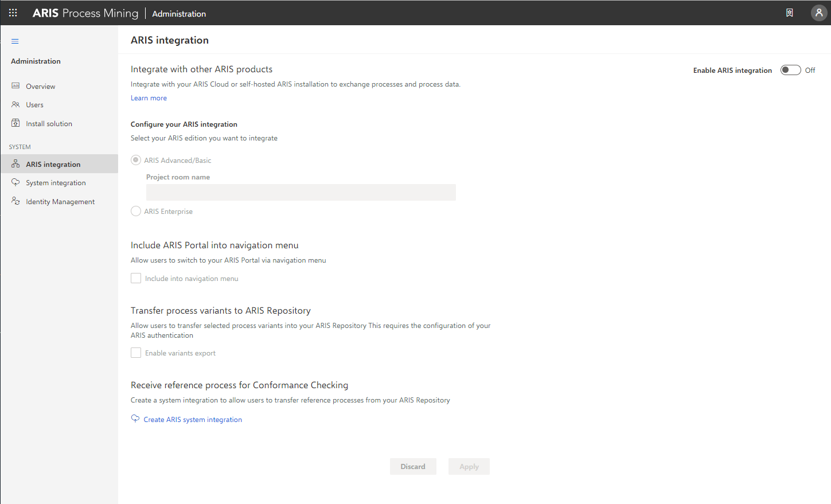Click the Transfer process variants to ARIS Repository heading
The image size is (831, 504).
(221, 310)
